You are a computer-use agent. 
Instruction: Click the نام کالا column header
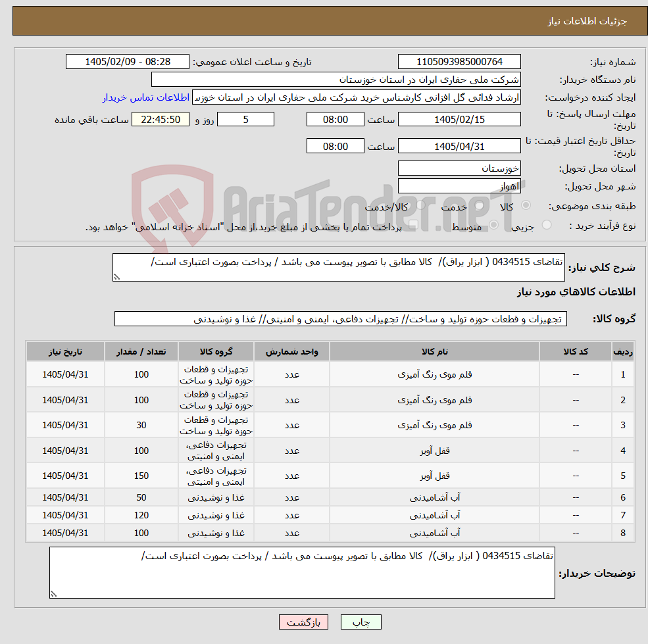pyautogui.click(x=434, y=352)
